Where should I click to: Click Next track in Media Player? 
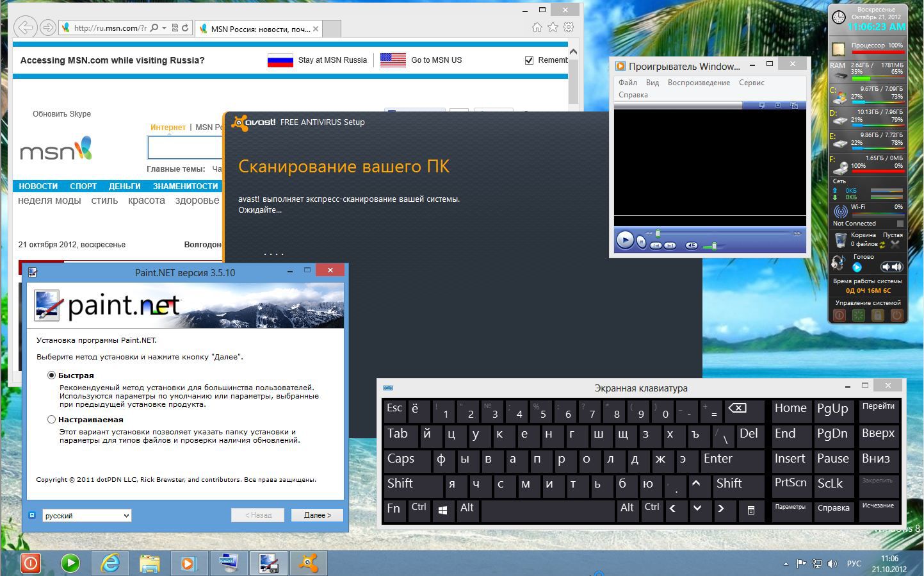670,245
